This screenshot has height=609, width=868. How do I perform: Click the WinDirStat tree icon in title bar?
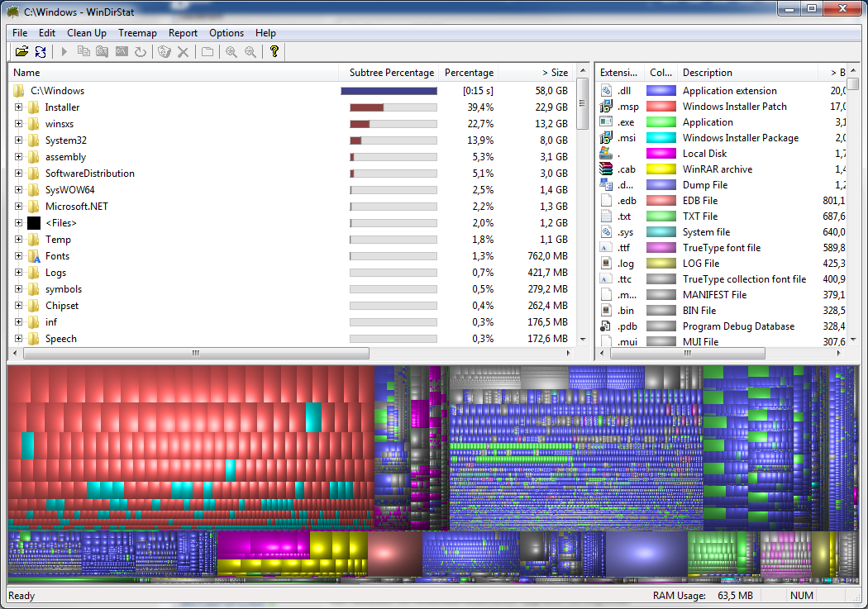point(12,11)
